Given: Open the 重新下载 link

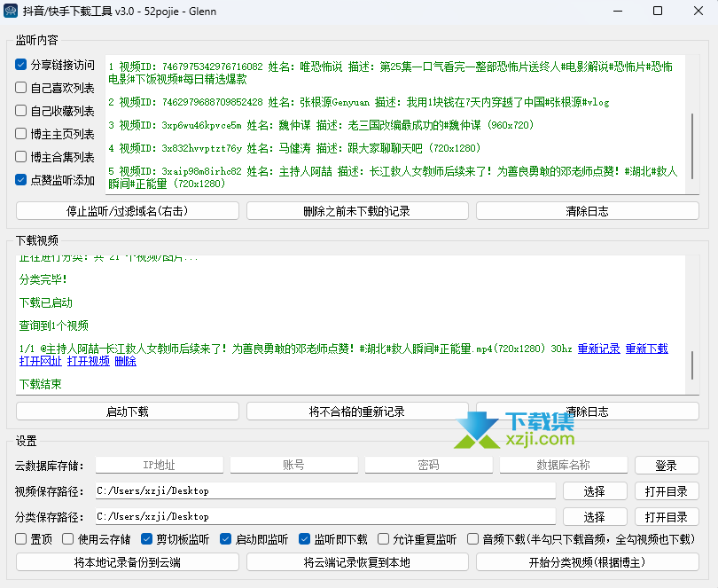Looking at the screenshot, I should pos(646,349).
